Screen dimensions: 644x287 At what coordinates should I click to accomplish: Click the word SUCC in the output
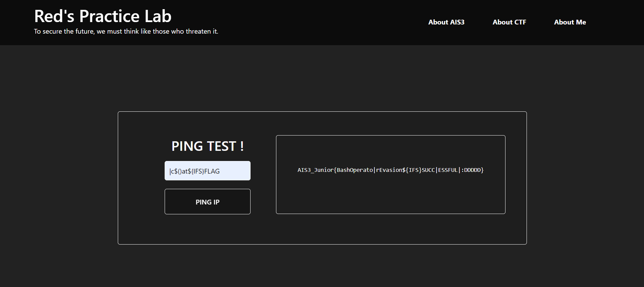click(428, 170)
